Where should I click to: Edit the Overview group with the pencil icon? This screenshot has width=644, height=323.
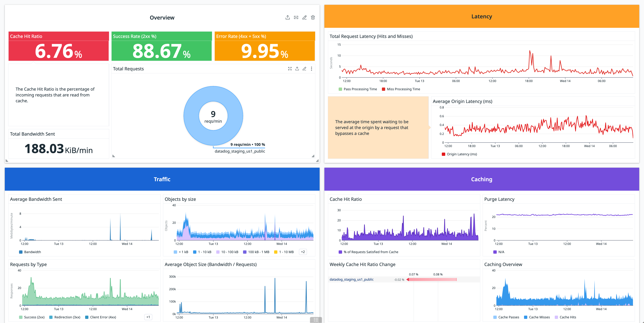coord(304,17)
